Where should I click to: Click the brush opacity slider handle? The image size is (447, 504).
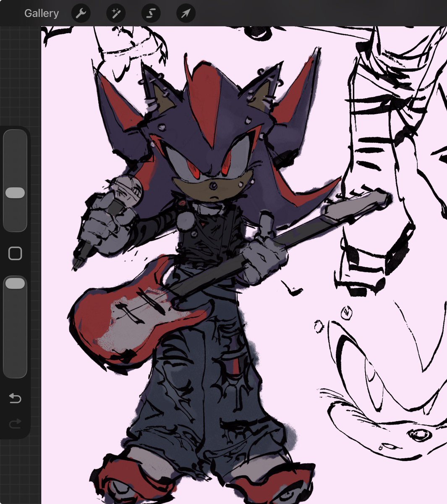(x=15, y=283)
